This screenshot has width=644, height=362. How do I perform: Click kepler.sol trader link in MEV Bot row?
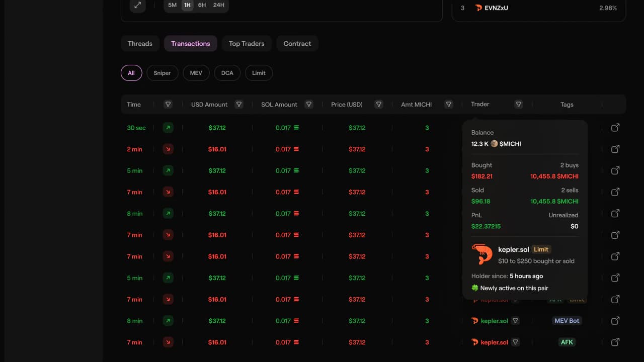(x=494, y=321)
